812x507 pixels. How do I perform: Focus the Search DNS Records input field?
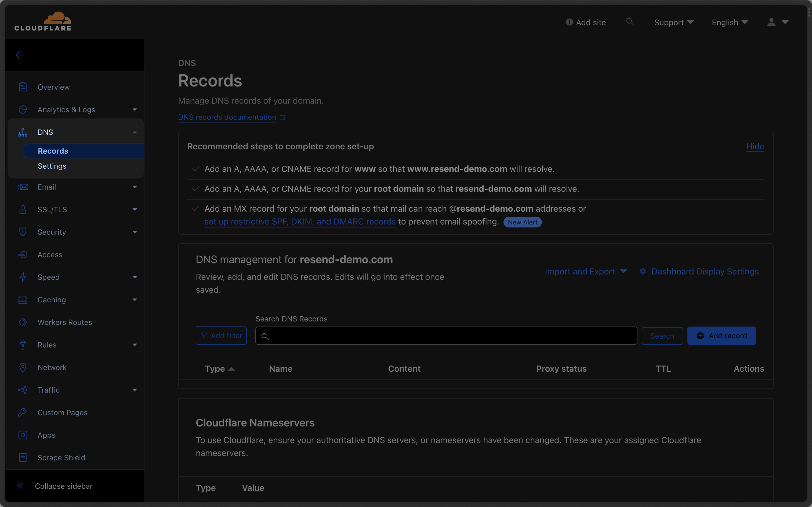[x=446, y=336]
